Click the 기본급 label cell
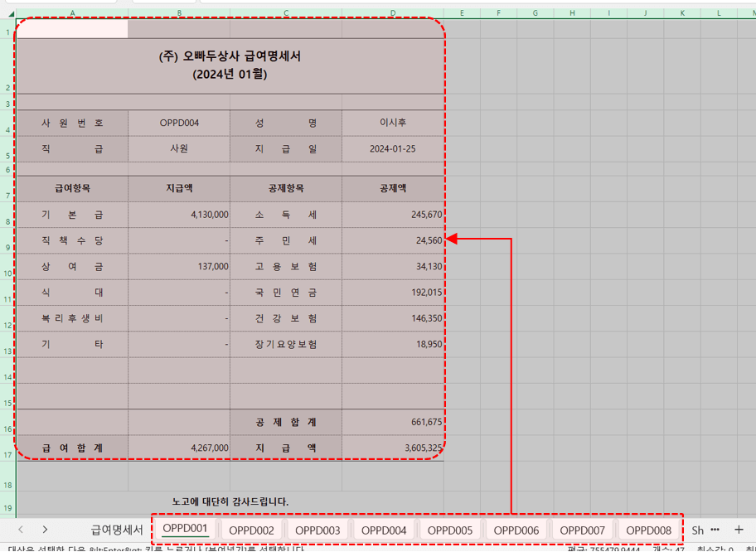The image size is (756, 552). pyautogui.click(x=72, y=215)
